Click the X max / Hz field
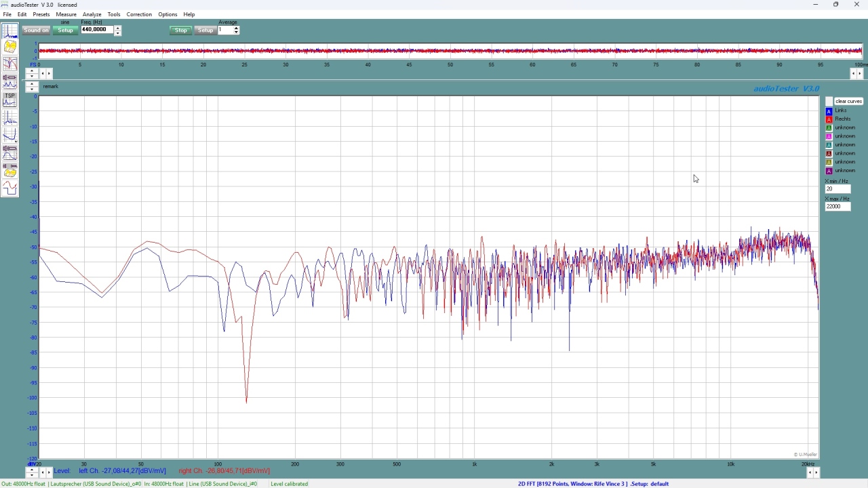 pyautogui.click(x=837, y=207)
